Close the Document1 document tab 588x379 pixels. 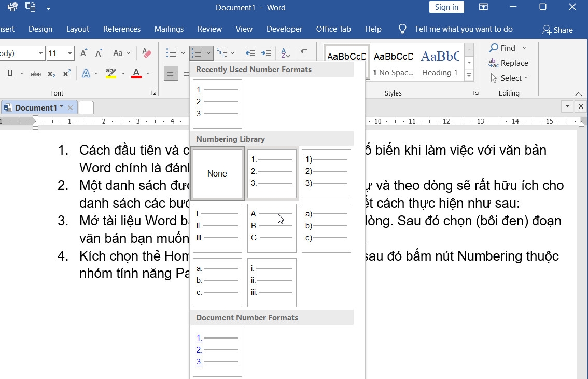coord(70,108)
